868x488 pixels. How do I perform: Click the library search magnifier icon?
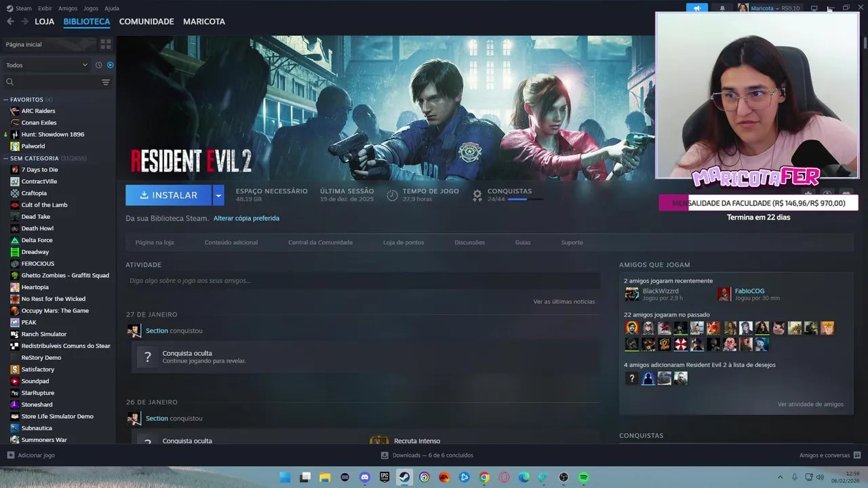[9, 82]
